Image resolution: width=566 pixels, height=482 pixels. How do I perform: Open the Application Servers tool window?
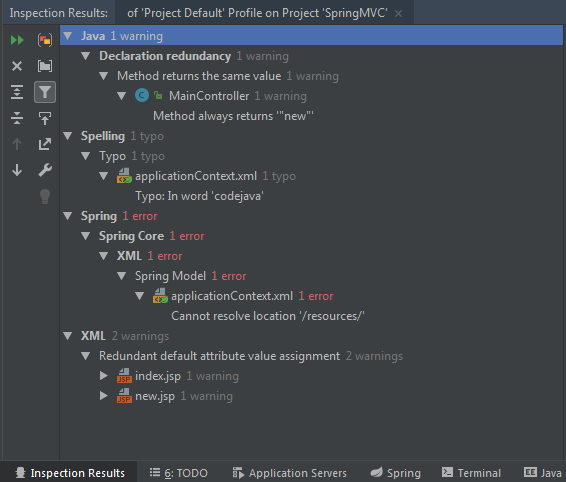click(x=289, y=473)
